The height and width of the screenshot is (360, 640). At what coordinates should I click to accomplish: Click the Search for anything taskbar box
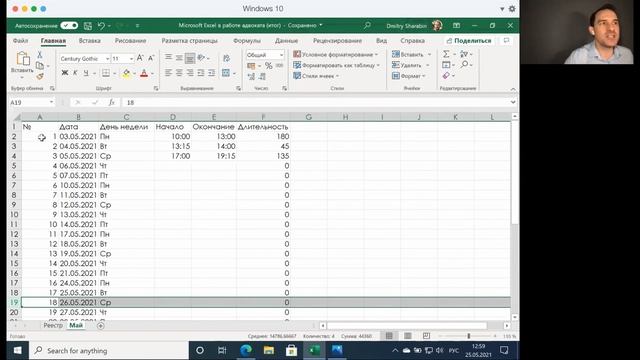click(108, 351)
